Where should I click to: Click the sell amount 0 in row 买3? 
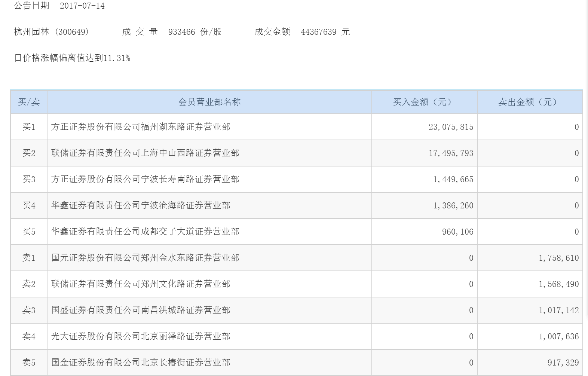(576, 180)
